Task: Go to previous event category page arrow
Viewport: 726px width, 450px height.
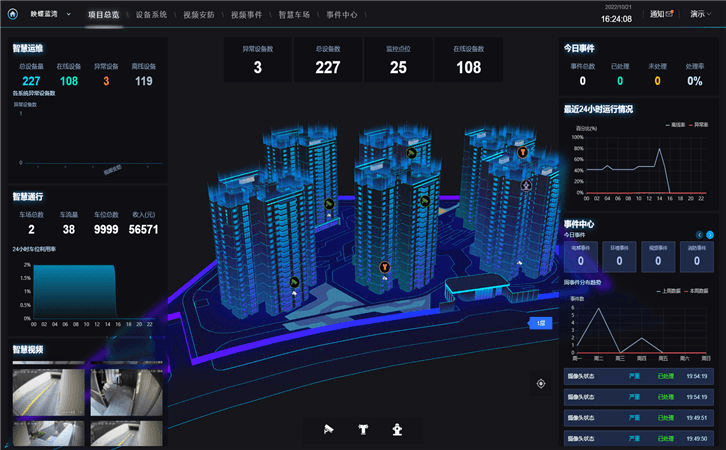Action: point(700,235)
